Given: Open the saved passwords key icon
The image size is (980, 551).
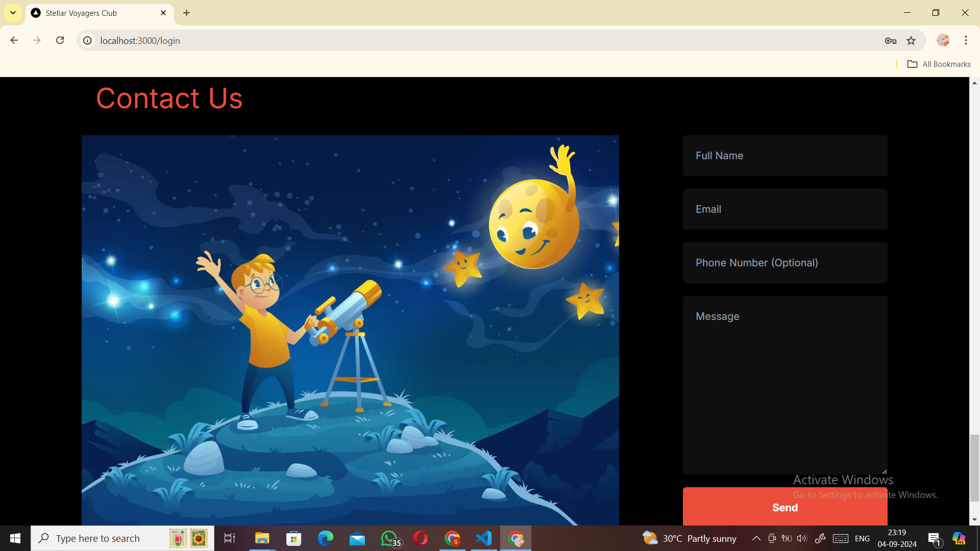Looking at the screenshot, I should point(891,40).
